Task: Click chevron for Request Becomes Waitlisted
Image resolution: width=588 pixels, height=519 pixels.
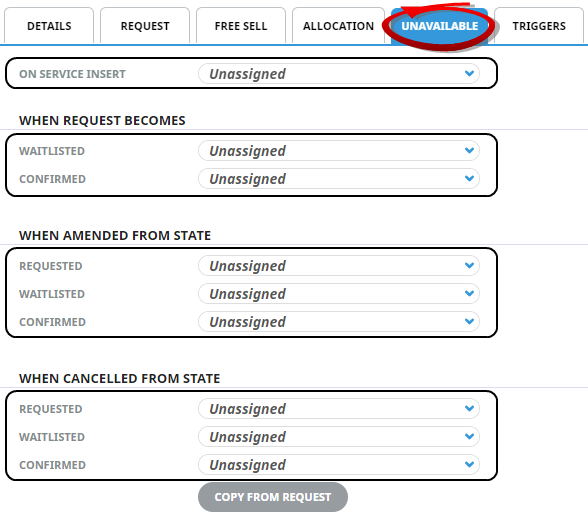Action: (x=469, y=150)
